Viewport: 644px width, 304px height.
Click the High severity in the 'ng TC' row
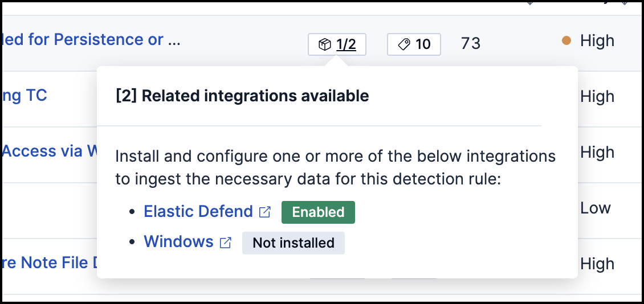[597, 97]
